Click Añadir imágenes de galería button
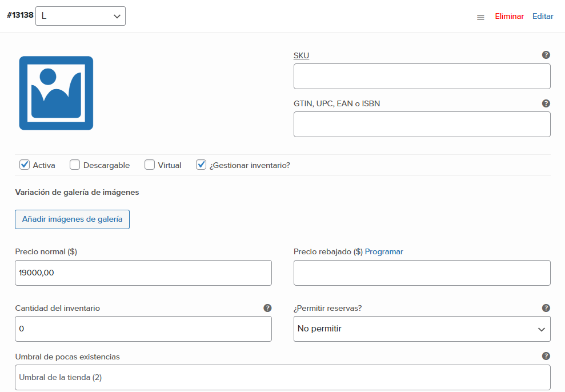The width and height of the screenshot is (565, 392). (72, 219)
